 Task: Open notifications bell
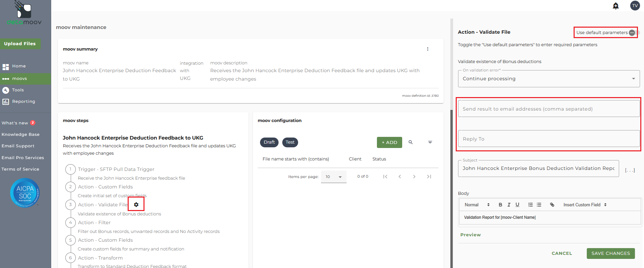616,6
